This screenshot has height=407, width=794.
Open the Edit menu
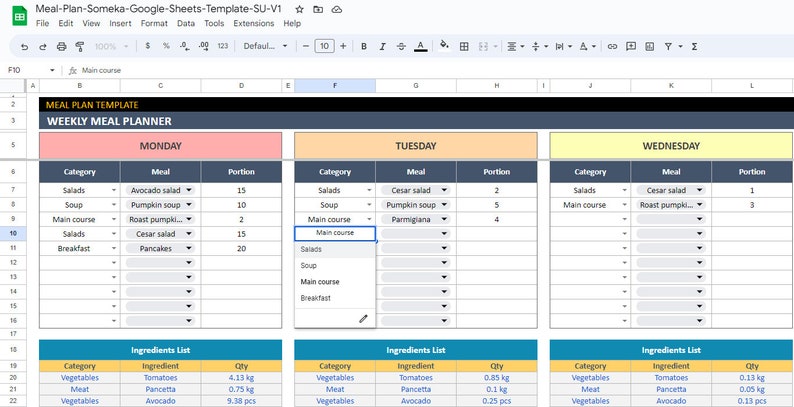66,23
